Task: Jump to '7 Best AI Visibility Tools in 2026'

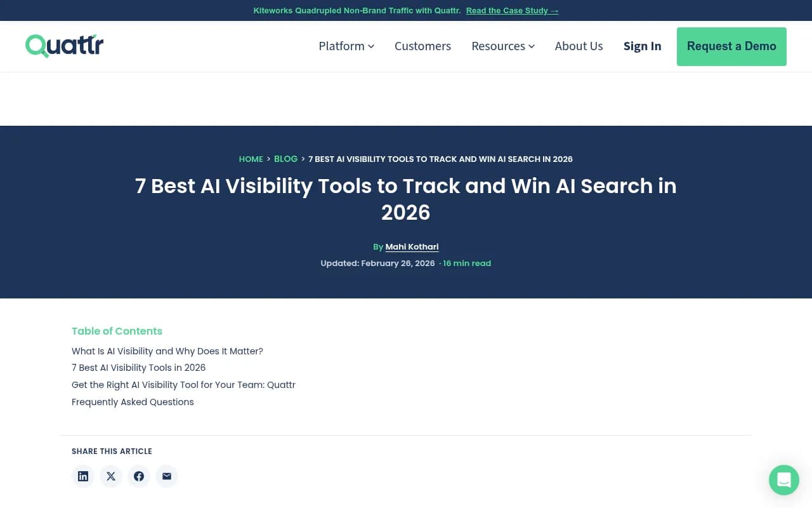Action: (x=138, y=368)
